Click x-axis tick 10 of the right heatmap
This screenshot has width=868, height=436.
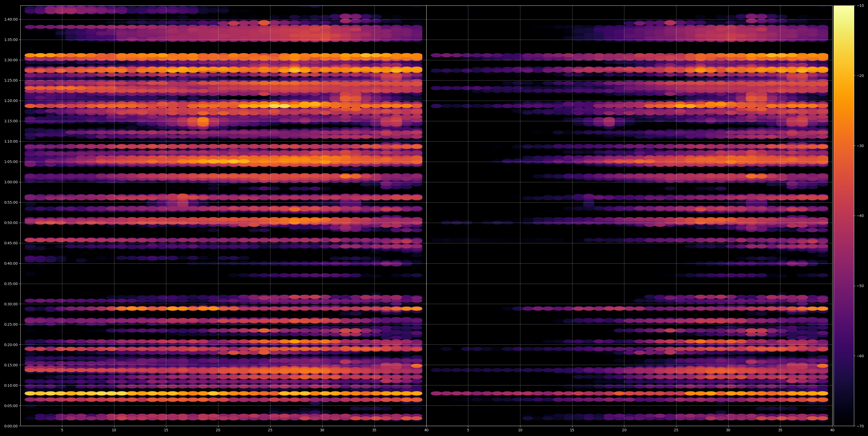(520, 430)
